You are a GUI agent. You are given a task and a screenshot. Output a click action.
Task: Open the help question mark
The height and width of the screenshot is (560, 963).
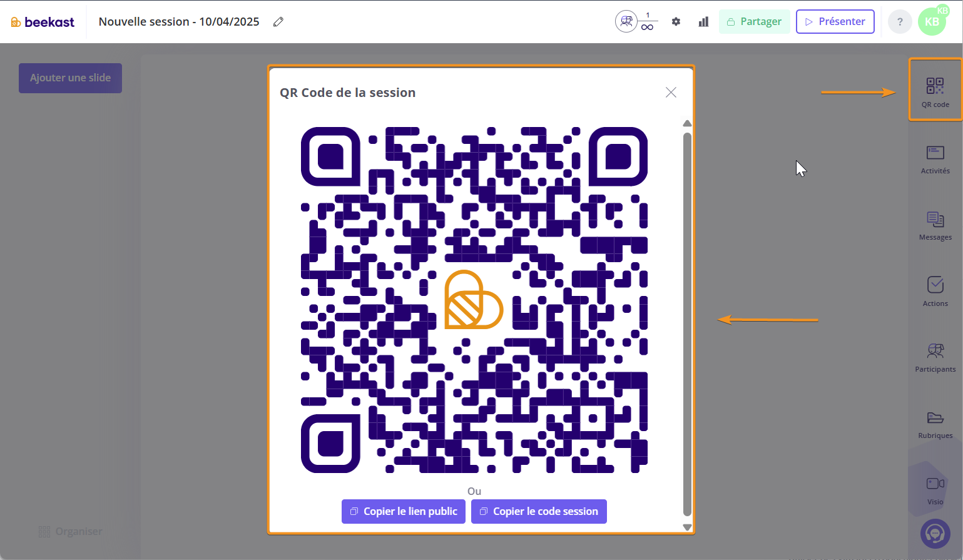click(x=900, y=22)
